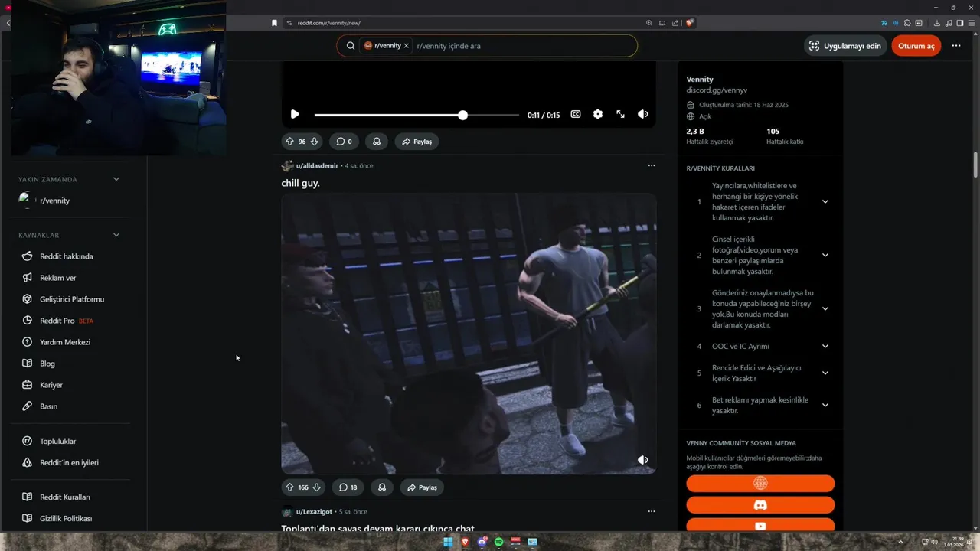The image size is (980, 551).
Task: Share the chill guy post
Action: 422,487
